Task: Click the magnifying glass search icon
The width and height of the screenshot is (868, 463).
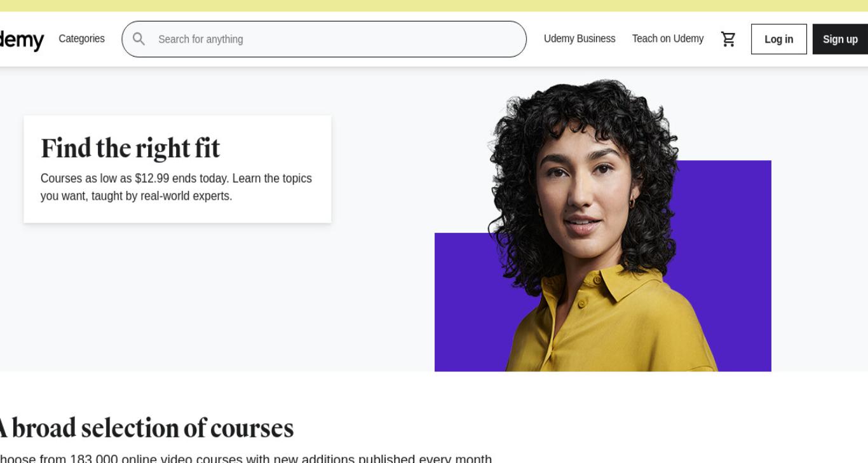Action: [x=139, y=39]
